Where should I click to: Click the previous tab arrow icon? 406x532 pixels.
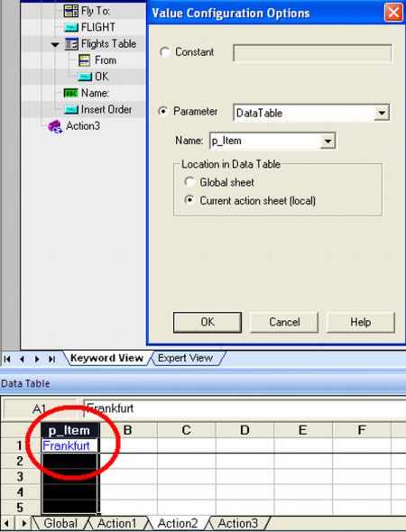[22, 359]
